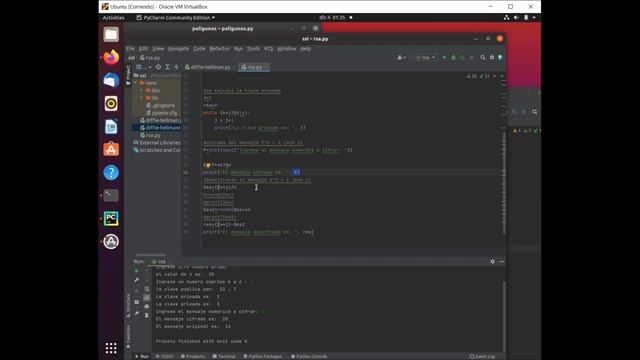Click the print icon in Run console toolbar
The image size is (640, 360).
pos(147,307)
